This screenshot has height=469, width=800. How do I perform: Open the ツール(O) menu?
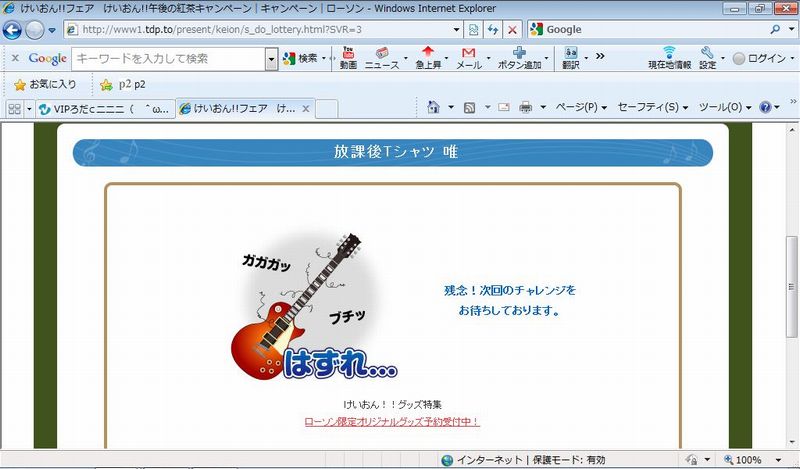[x=724, y=107]
